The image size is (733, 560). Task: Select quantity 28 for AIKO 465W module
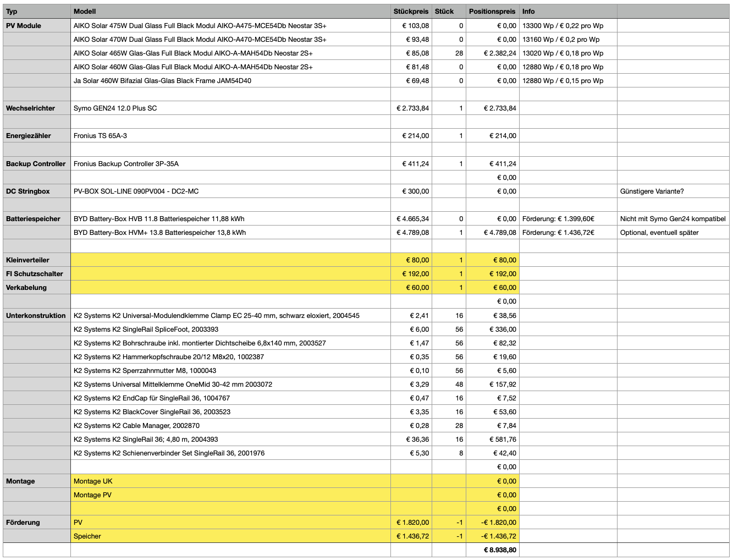449,53
